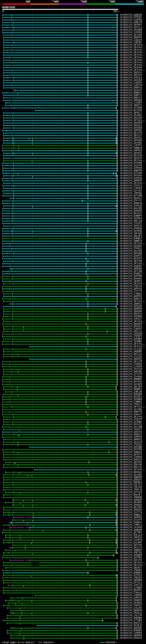
Task: Open the UniRef100_C1E856 hit label
Action: coord(131,20)
